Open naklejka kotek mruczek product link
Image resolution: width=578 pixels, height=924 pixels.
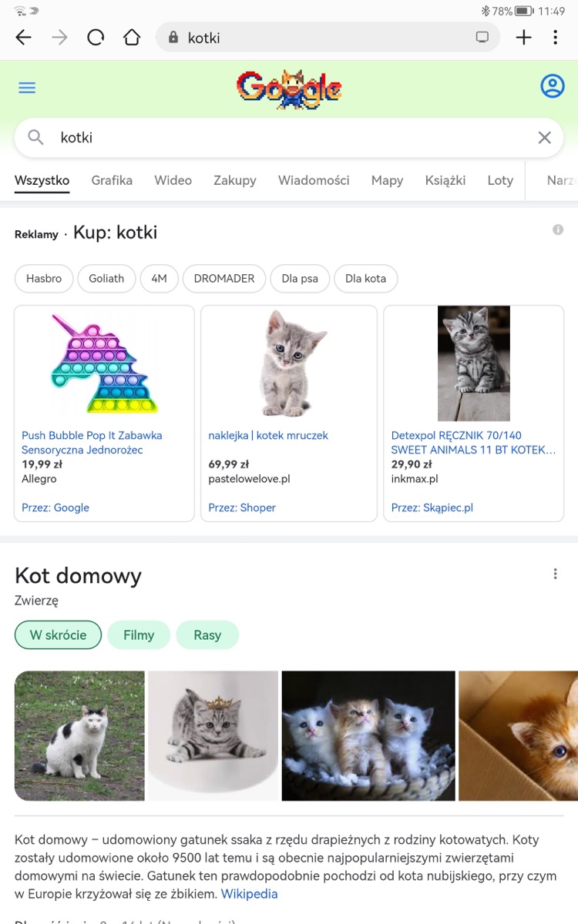pos(268,435)
